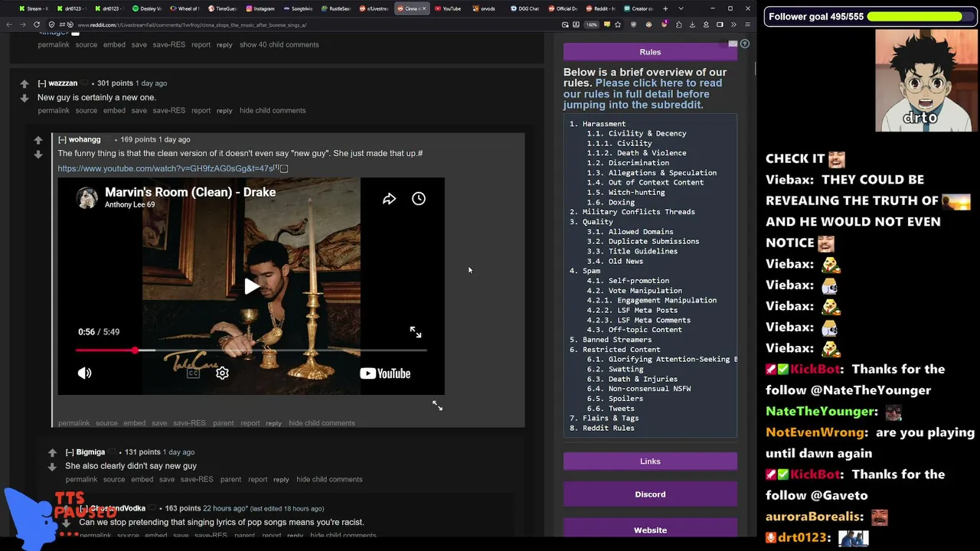The image size is (980, 551).
Task: Enter fullscreen on the YouTube player
Action: tap(416, 332)
